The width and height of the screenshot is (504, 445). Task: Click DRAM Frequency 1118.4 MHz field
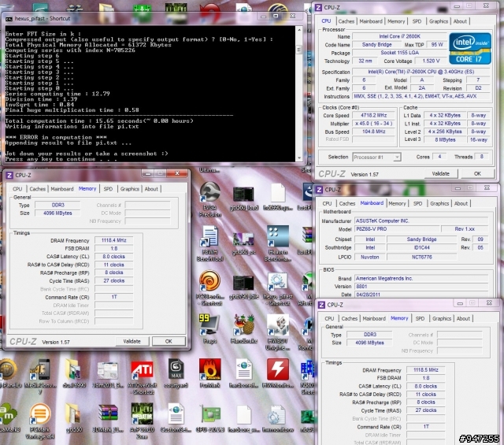113,240
